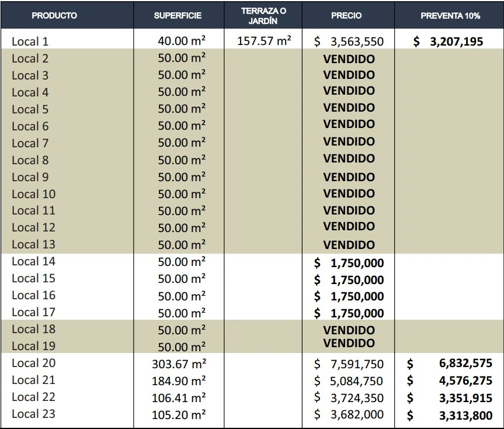Select the 157.57 m² terrace value
The width and height of the screenshot is (504, 429).
264,41
